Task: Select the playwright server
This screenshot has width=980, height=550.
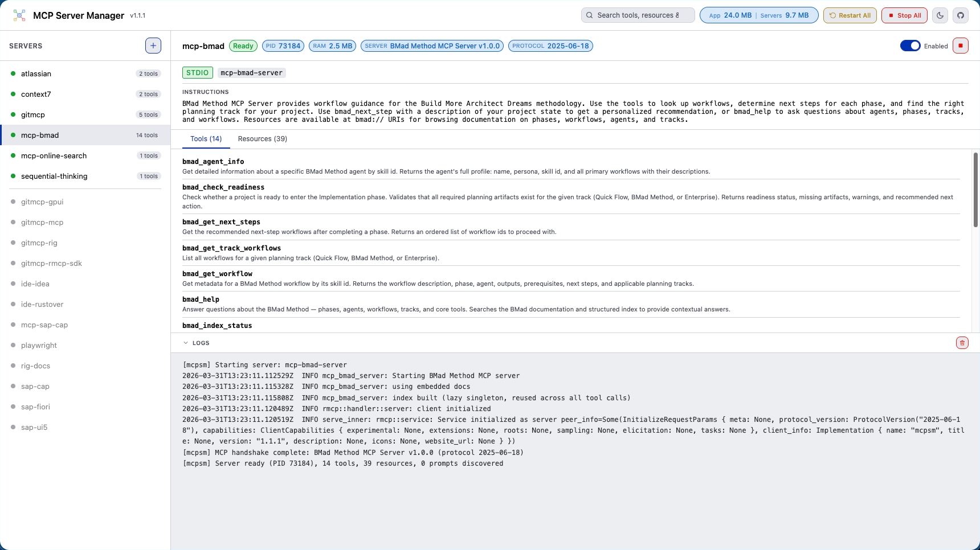Action: click(38, 345)
